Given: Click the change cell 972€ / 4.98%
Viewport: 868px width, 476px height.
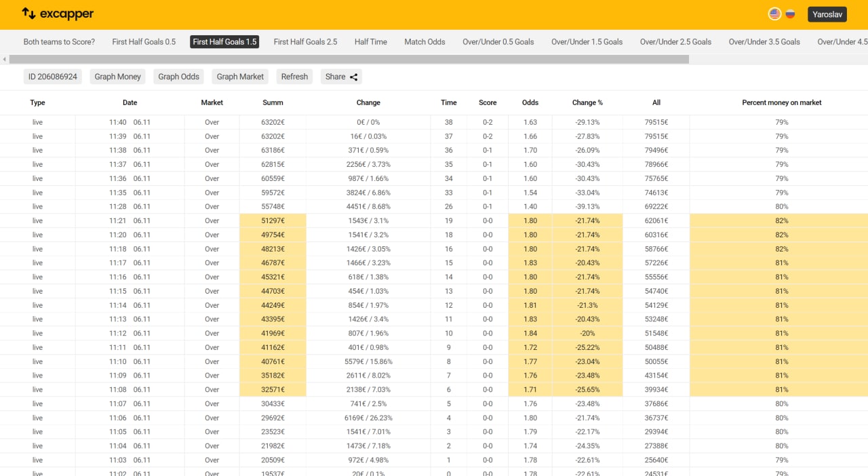Looking at the screenshot, I should [x=368, y=460].
